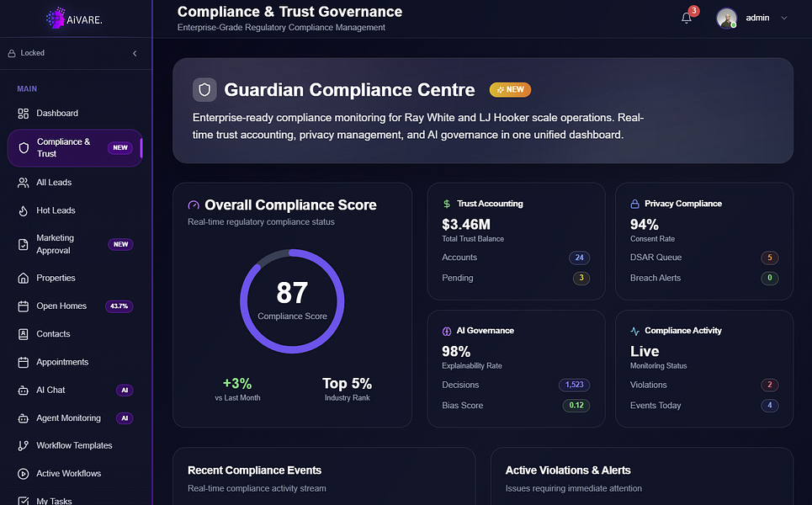
Task: Expand the admin account dropdown arrow
Action: point(784,19)
